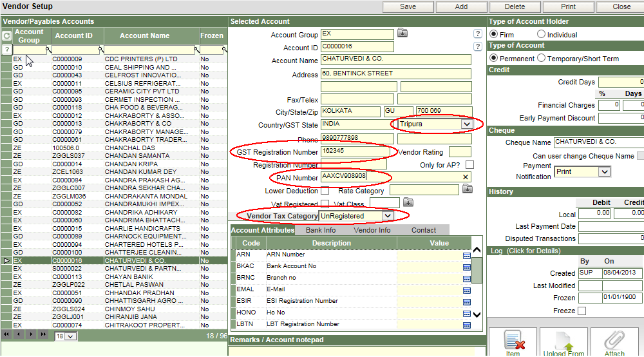Screen dimensions: 644x357
Task: Click the filter row help icon
Action: [x=6, y=50]
